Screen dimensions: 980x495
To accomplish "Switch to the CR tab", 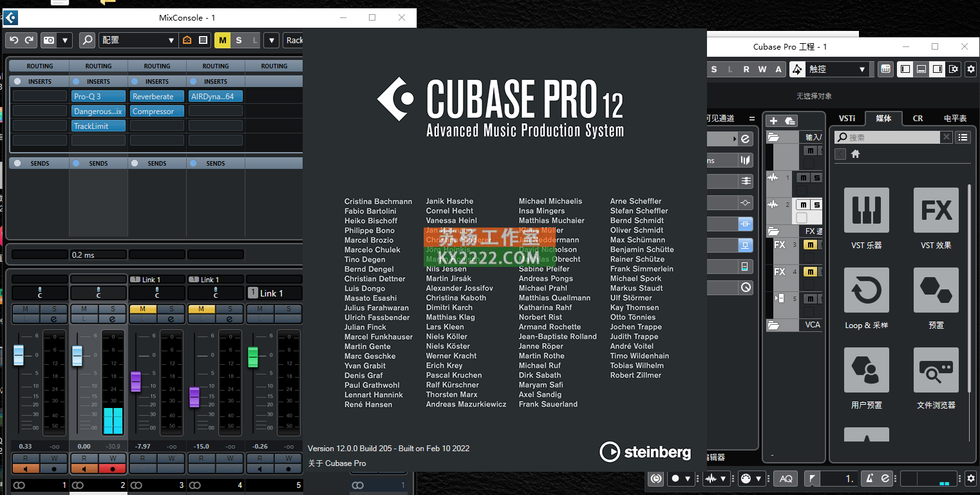I will pos(918,118).
